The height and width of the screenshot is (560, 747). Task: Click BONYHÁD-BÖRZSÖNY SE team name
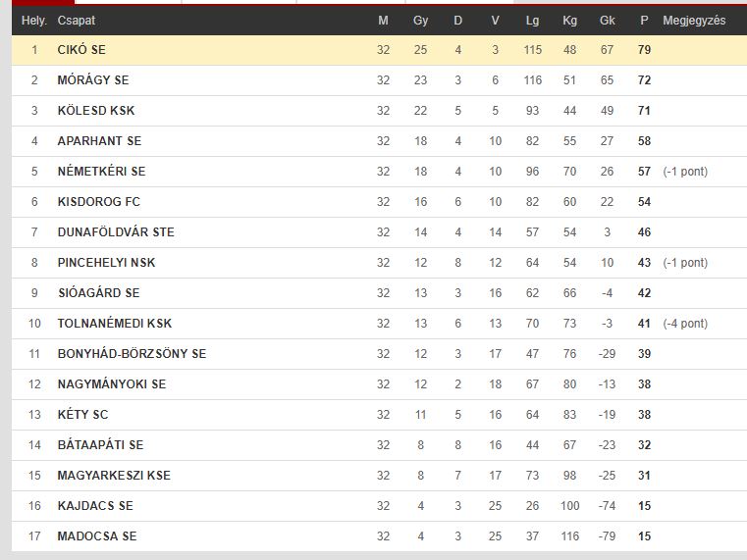pos(132,354)
